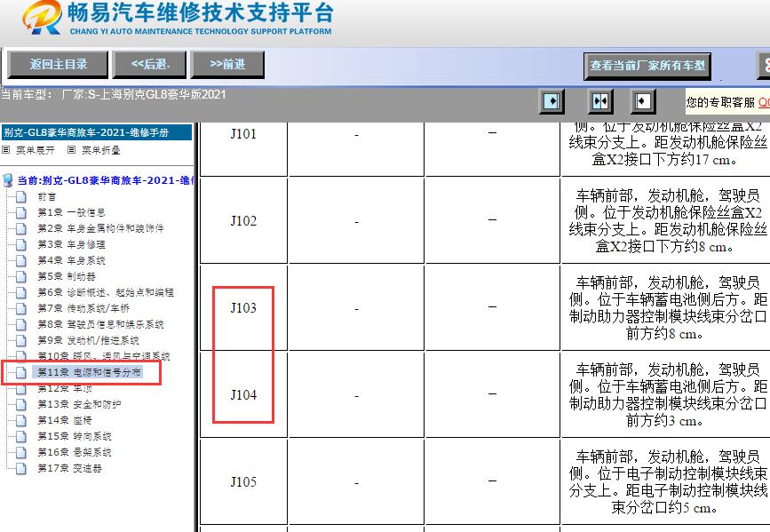Open 第5章 制动器
Viewport: 770px width, 532px height.
[x=67, y=276]
